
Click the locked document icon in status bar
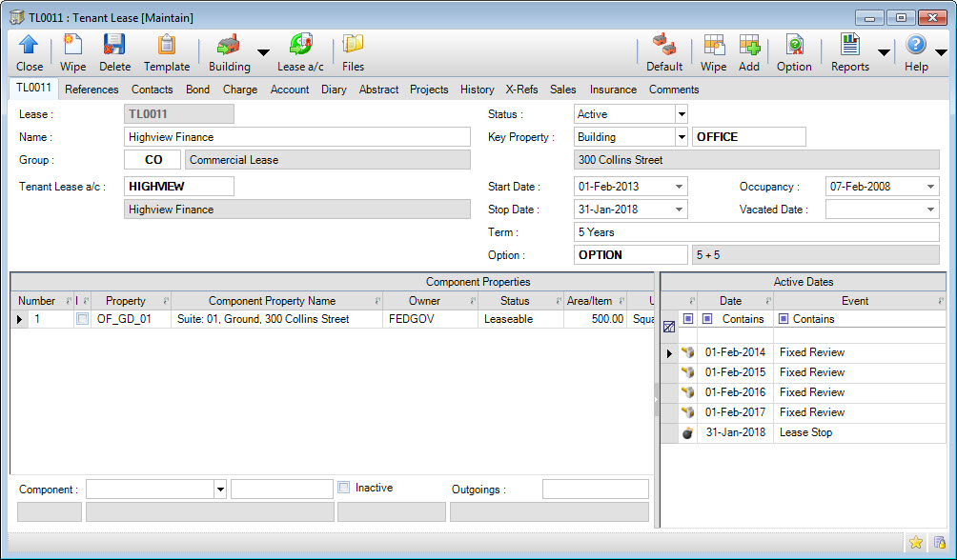[x=939, y=542]
